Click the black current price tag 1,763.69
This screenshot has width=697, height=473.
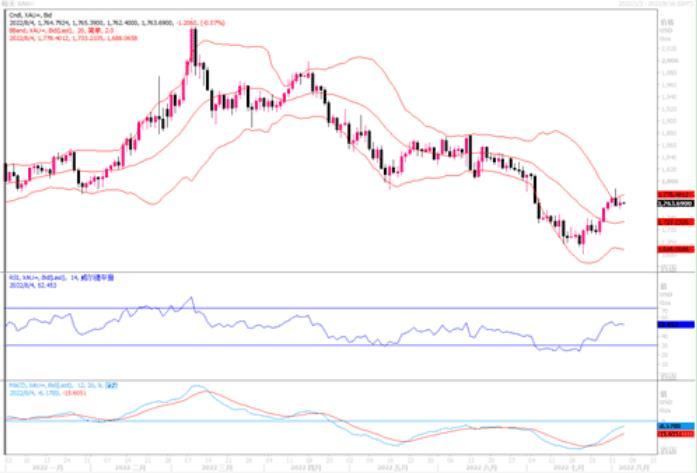point(669,204)
